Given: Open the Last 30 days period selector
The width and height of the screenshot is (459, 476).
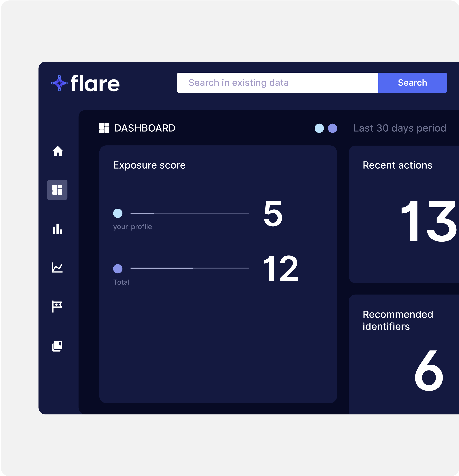Looking at the screenshot, I should (x=399, y=128).
